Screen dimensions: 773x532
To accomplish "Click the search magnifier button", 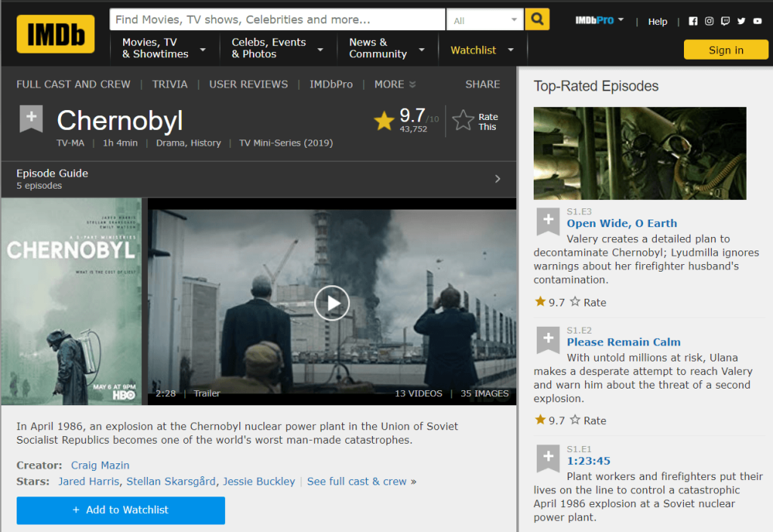I will click(537, 20).
